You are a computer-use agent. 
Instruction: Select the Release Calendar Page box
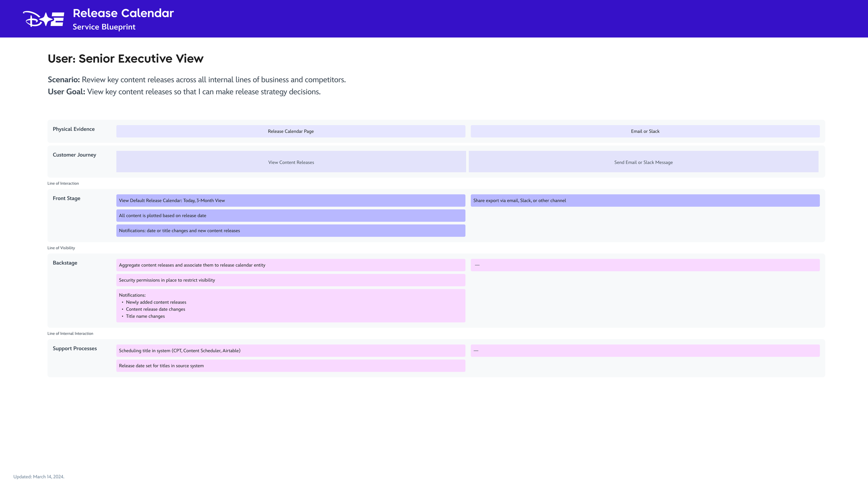pos(291,131)
